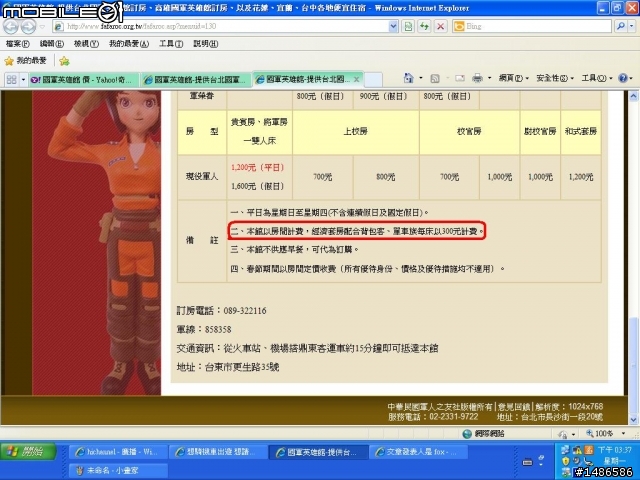Open the 我的最愛 favorites star button

[25, 61]
